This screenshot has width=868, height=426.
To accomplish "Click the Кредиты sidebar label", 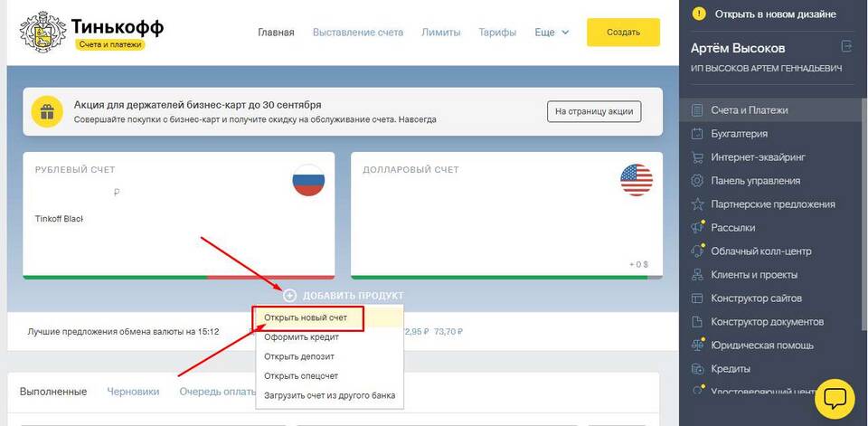I will [x=731, y=369].
